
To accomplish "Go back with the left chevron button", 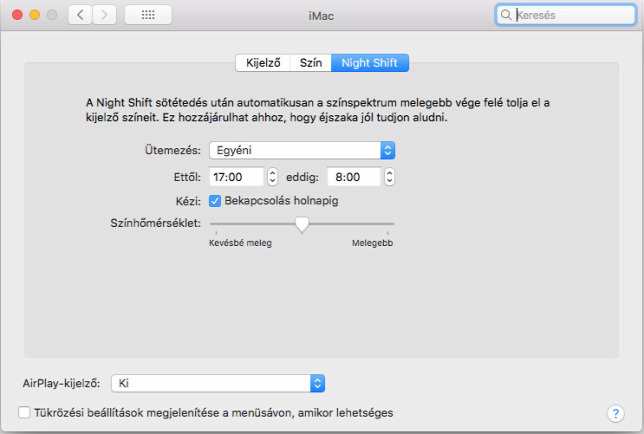I will [80, 15].
